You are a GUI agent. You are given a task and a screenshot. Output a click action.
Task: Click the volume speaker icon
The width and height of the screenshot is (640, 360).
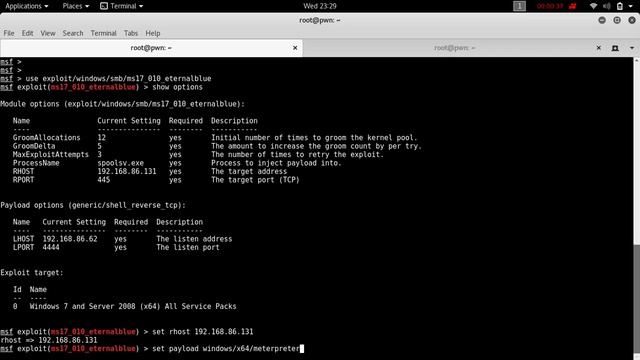coord(607,6)
